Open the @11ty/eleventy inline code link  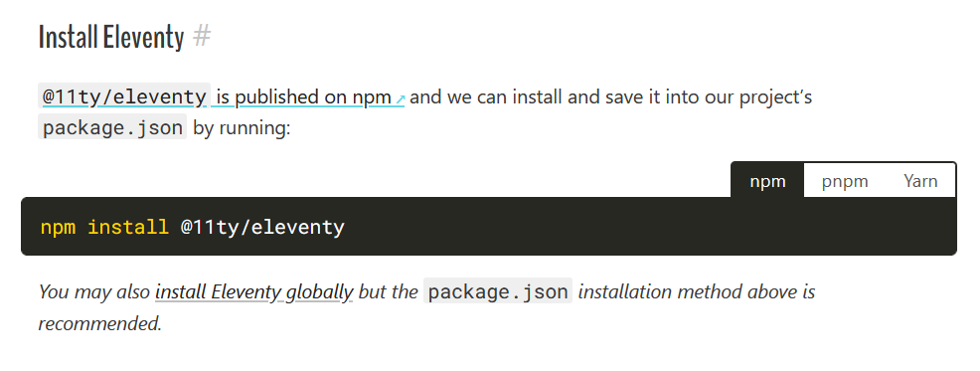point(124,96)
